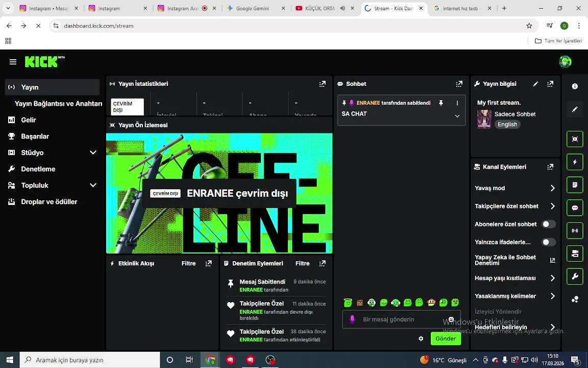Click Sadece Sohbet category name
The height and width of the screenshot is (368, 588).
(515, 114)
